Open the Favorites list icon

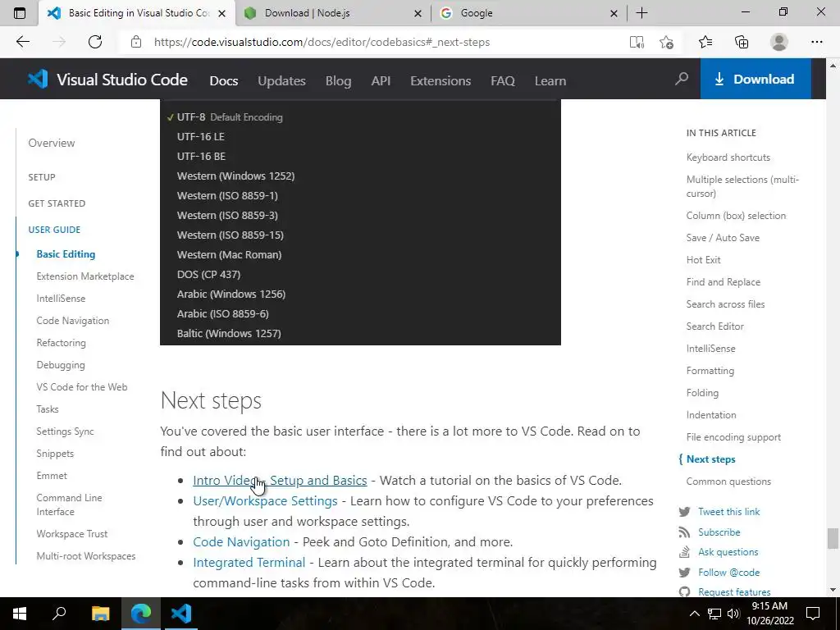click(x=705, y=42)
